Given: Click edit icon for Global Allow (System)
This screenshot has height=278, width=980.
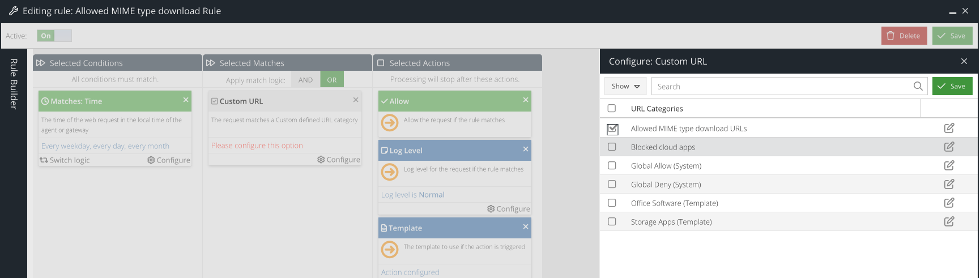Looking at the screenshot, I should click(x=949, y=165).
